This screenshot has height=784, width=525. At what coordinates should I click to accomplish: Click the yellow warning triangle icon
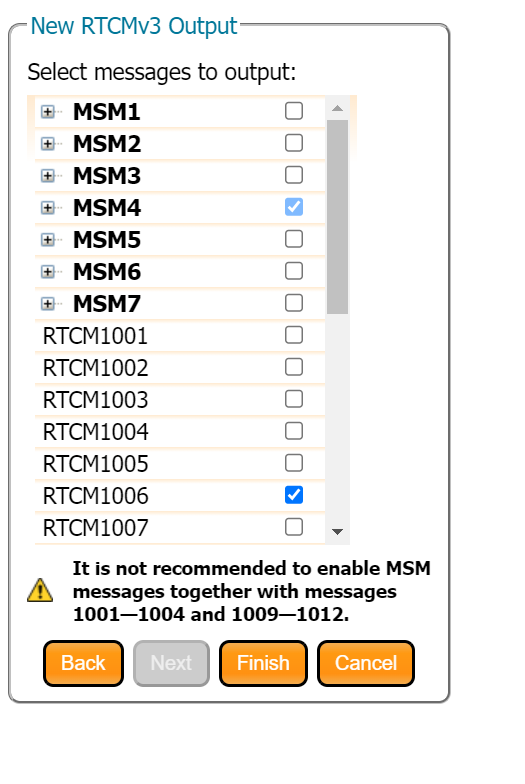coord(40,590)
